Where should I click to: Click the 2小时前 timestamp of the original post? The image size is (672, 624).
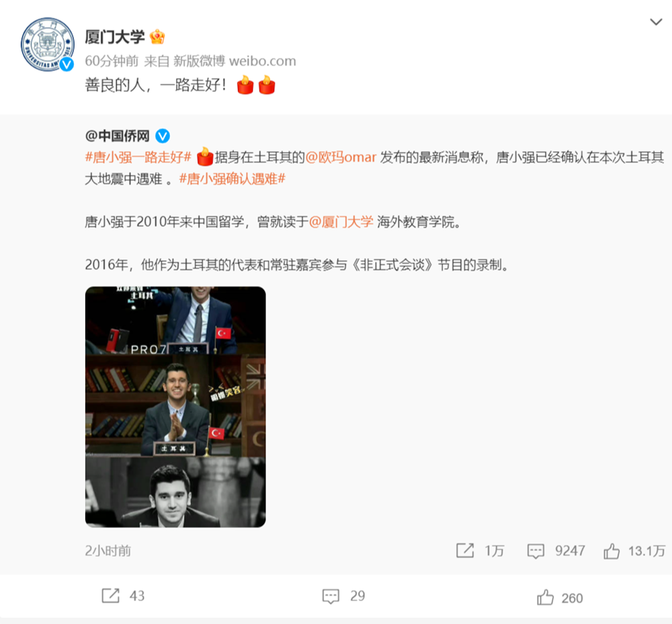pyautogui.click(x=108, y=551)
